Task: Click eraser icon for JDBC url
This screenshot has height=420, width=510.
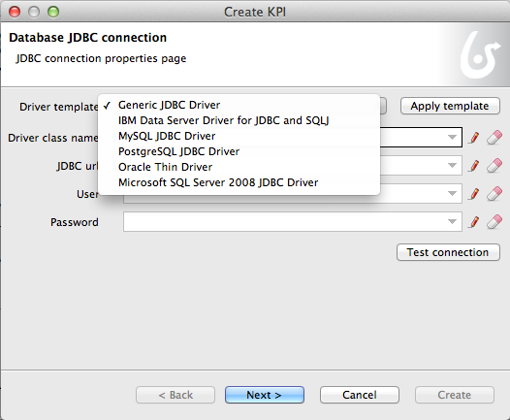Action: [494, 166]
